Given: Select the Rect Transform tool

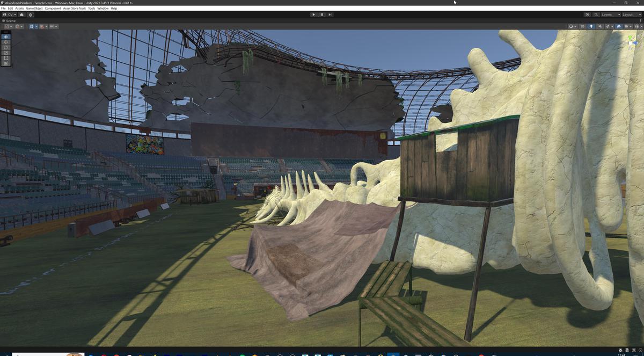Looking at the screenshot, I should [x=6, y=57].
